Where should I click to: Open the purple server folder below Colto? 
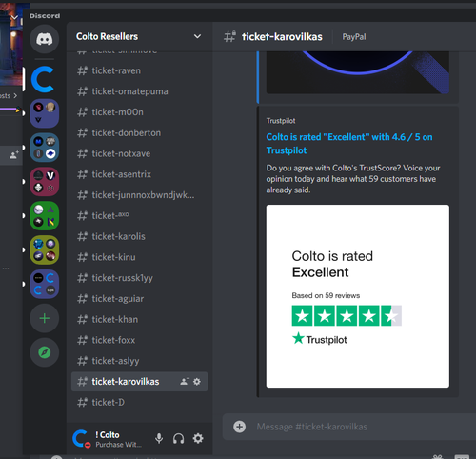pos(45,113)
